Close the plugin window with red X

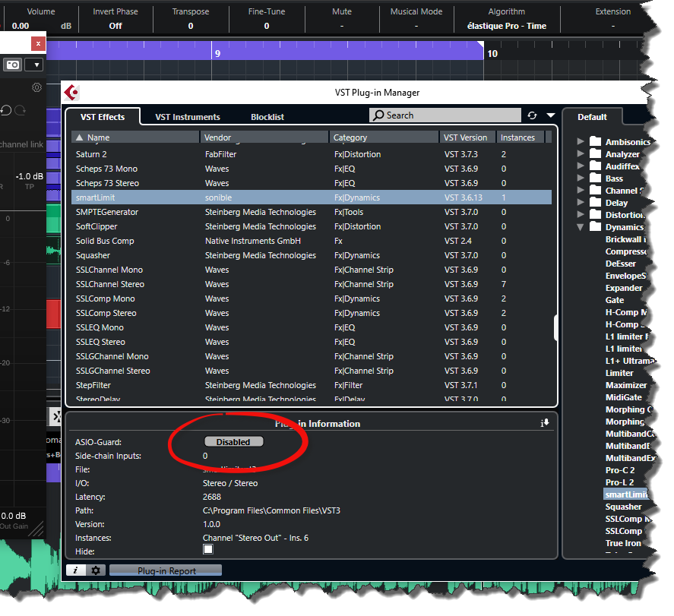38,43
